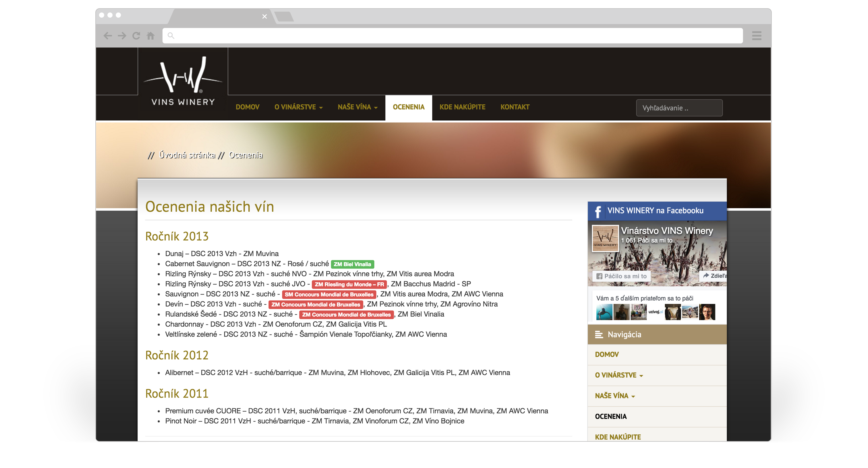Open DOMOV in sidebar navigation

click(607, 355)
